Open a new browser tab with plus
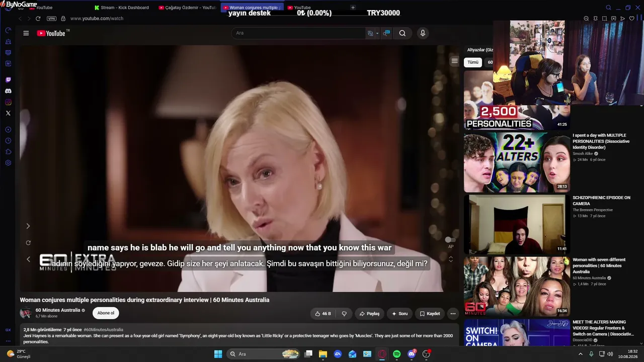This screenshot has height=362, width=644. pyautogui.click(x=353, y=8)
